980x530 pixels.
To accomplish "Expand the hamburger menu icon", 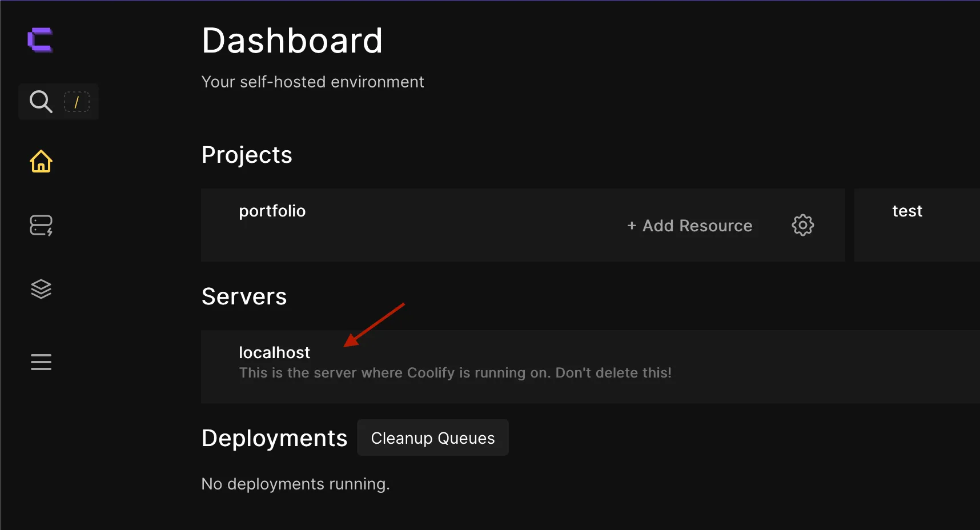I will 41,362.
